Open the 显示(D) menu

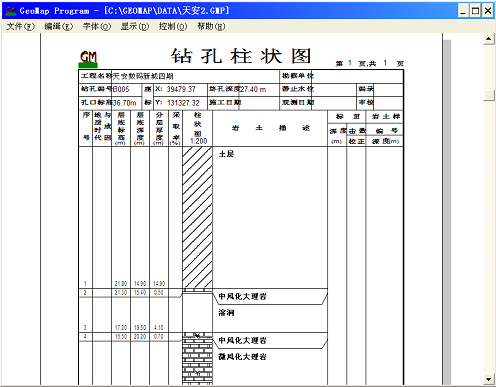pos(135,26)
